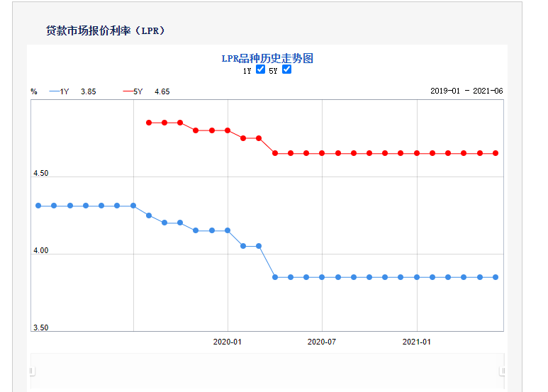Click the left range slider handle
The height and width of the screenshot is (392, 548).
pyautogui.click(x=31, y=371)
